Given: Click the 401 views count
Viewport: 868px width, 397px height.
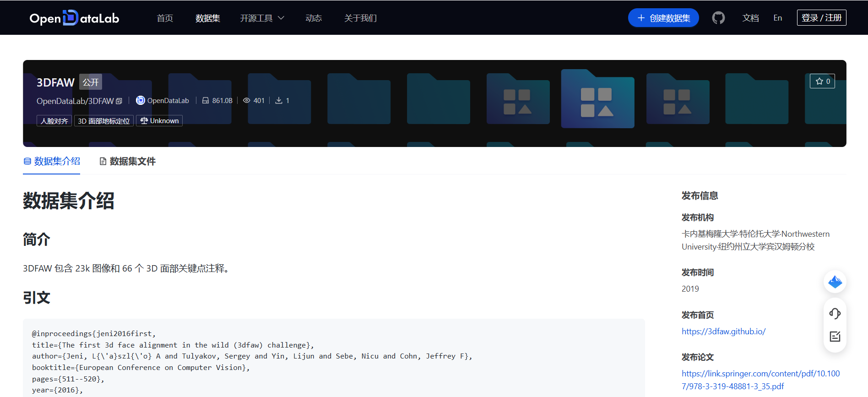Looking at the screenshot, I should point(259,101).
